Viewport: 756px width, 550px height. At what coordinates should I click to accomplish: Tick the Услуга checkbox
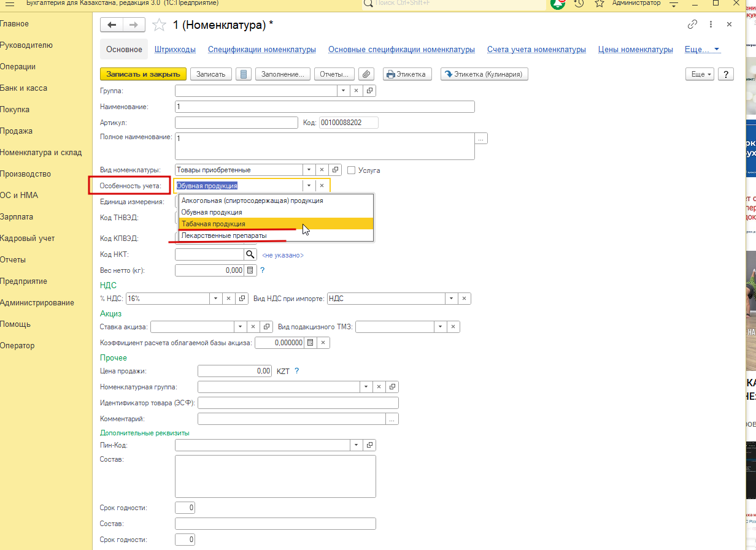[352, 170]
